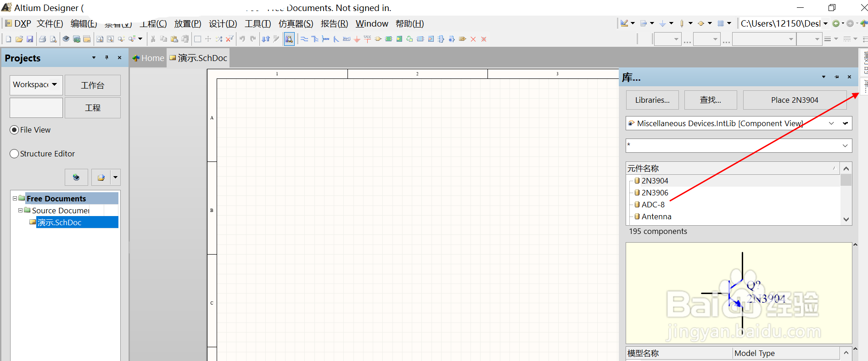Select the Place Wire tool

[304, 39]
